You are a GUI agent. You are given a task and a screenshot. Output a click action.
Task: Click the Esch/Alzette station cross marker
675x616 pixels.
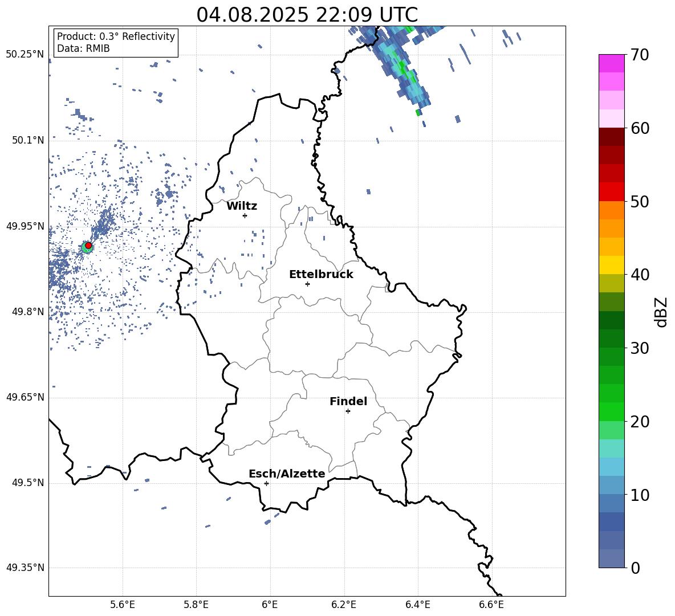(x=266, y=483)
